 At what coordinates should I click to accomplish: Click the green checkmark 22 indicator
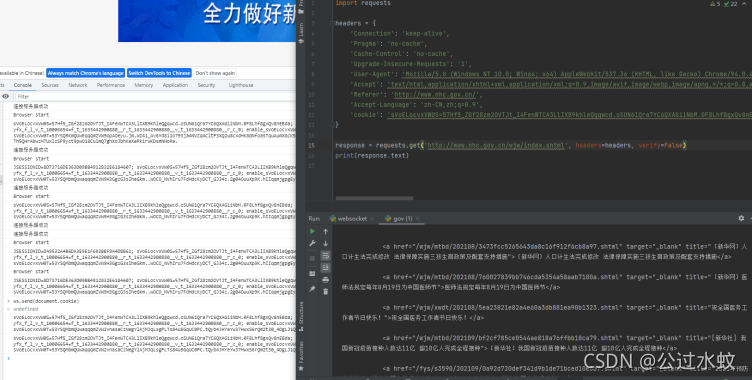(x=730, y=3)
